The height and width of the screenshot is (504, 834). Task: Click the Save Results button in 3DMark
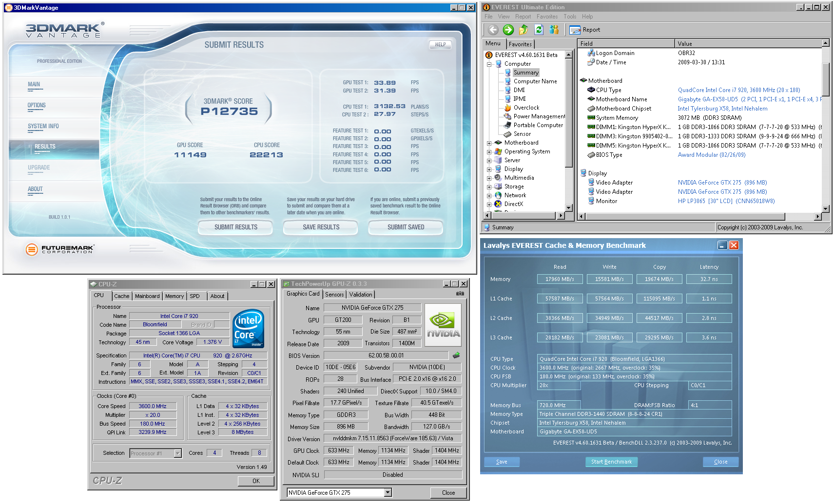[321, 227]
